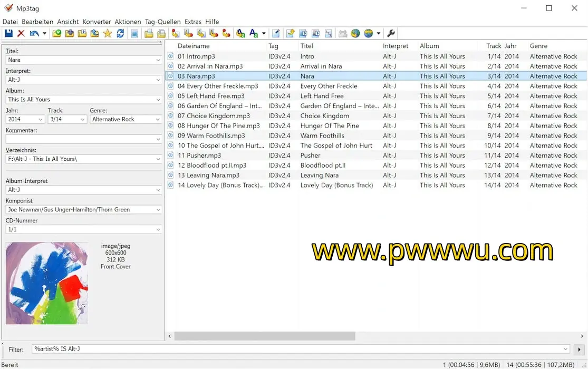Select the file 08 Hunger Of The Pine.mp3
The height and width of the screenshot is (369, 588).
(x=218, y=126)
